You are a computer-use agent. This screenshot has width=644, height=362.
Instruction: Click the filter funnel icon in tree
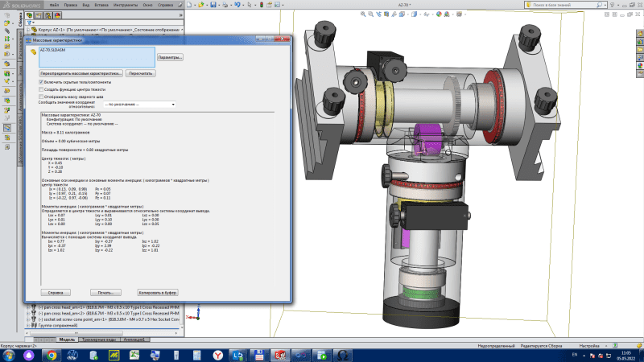[28, 23]
